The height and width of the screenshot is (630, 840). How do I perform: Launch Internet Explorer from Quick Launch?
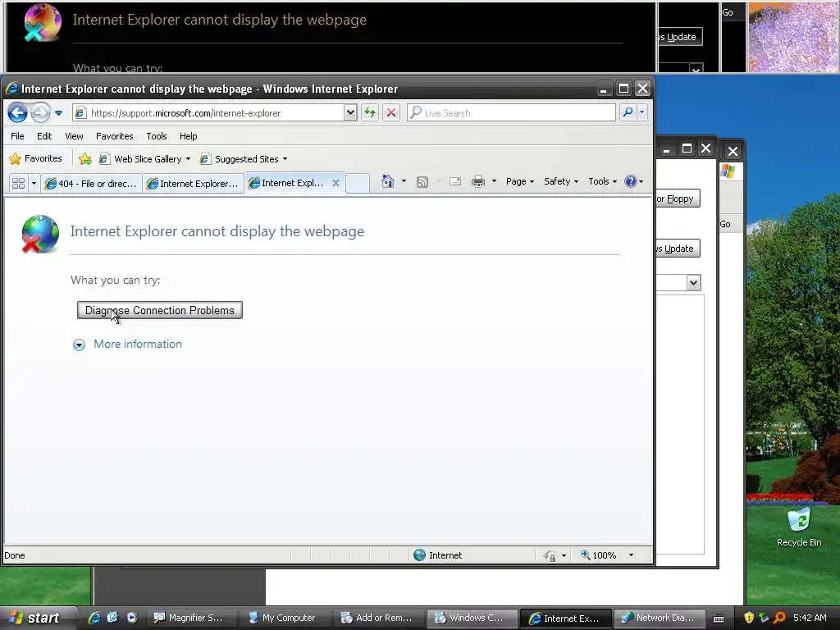tap(94, 618)
